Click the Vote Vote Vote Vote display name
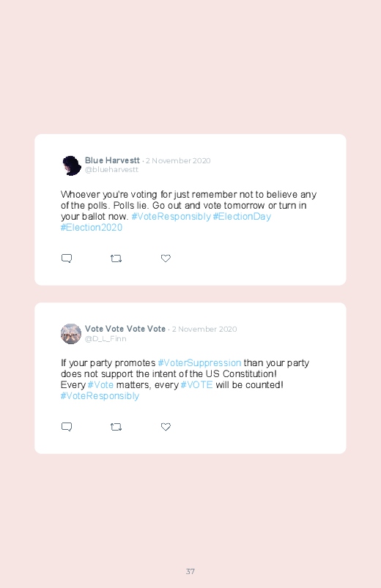 click(125, 329)
